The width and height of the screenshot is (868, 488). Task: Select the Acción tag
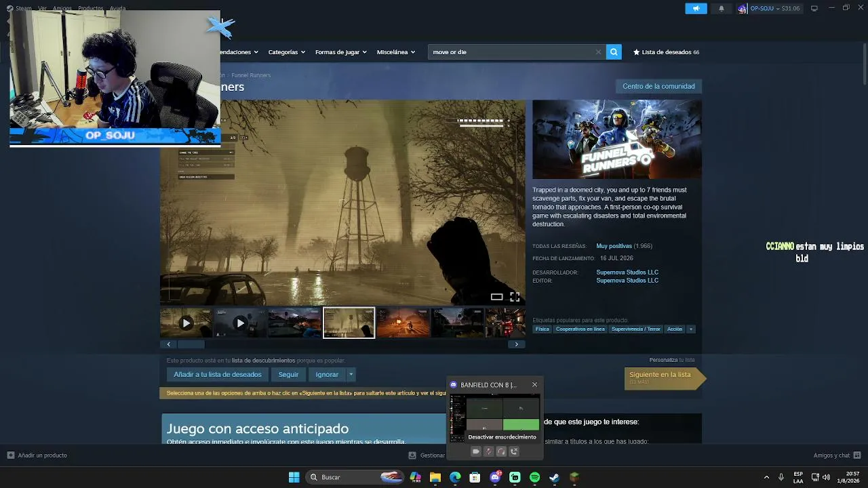(675, 329)
